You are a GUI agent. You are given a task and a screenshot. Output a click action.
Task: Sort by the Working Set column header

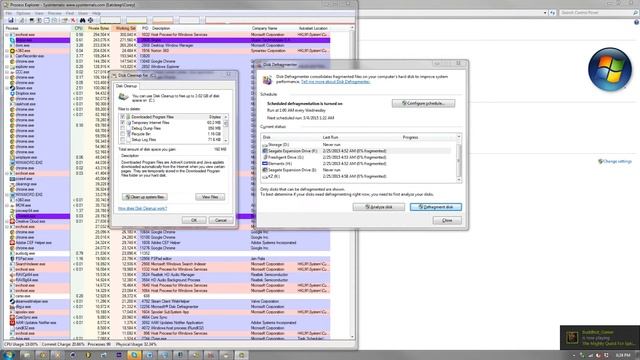(x=124, y=28)
